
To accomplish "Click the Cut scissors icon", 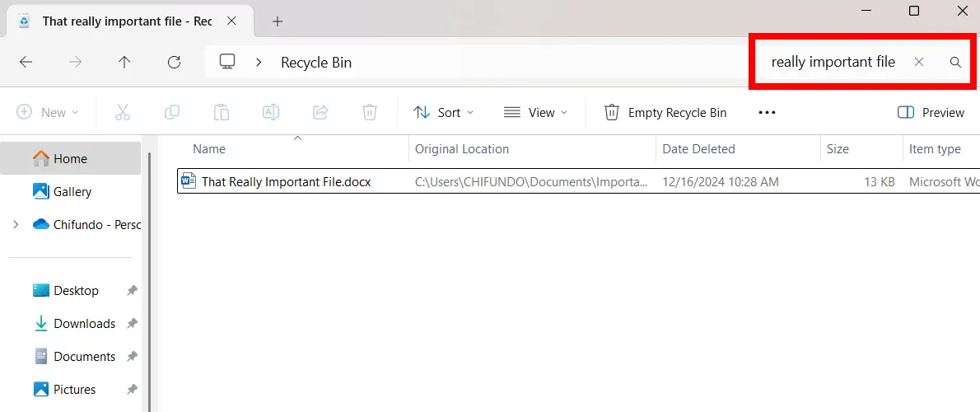I will tap(123, 113).
